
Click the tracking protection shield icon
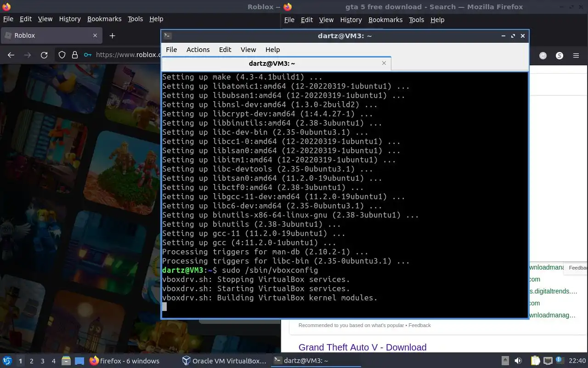[x=62, y=55]
